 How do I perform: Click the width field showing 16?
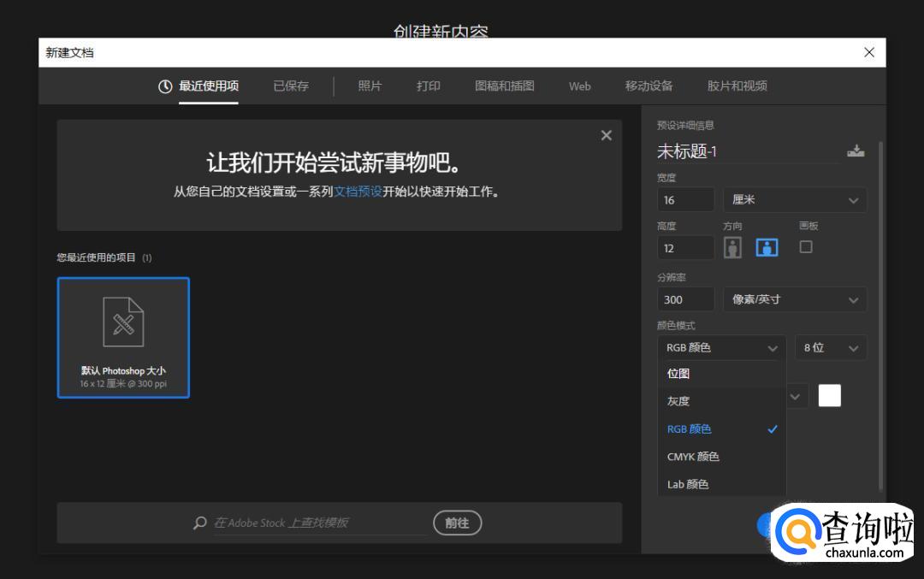[686, 199]
